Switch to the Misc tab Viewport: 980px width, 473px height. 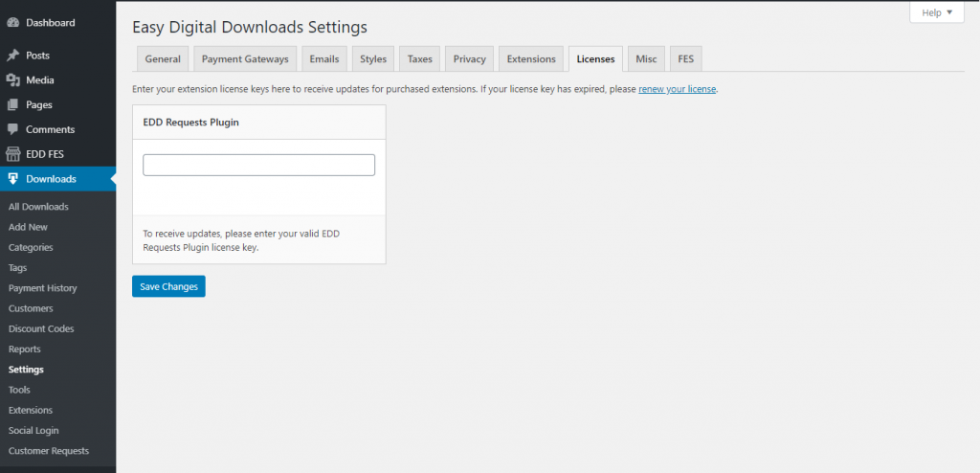tap(646, 58)
